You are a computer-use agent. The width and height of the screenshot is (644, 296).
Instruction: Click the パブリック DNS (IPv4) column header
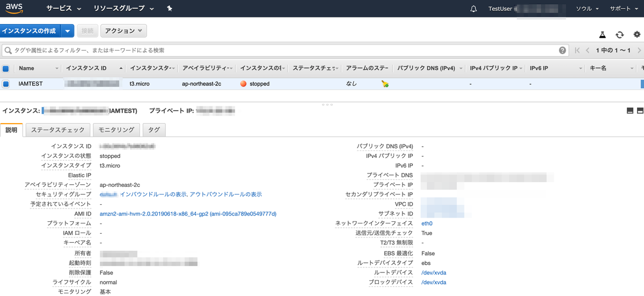click(426, 68)
